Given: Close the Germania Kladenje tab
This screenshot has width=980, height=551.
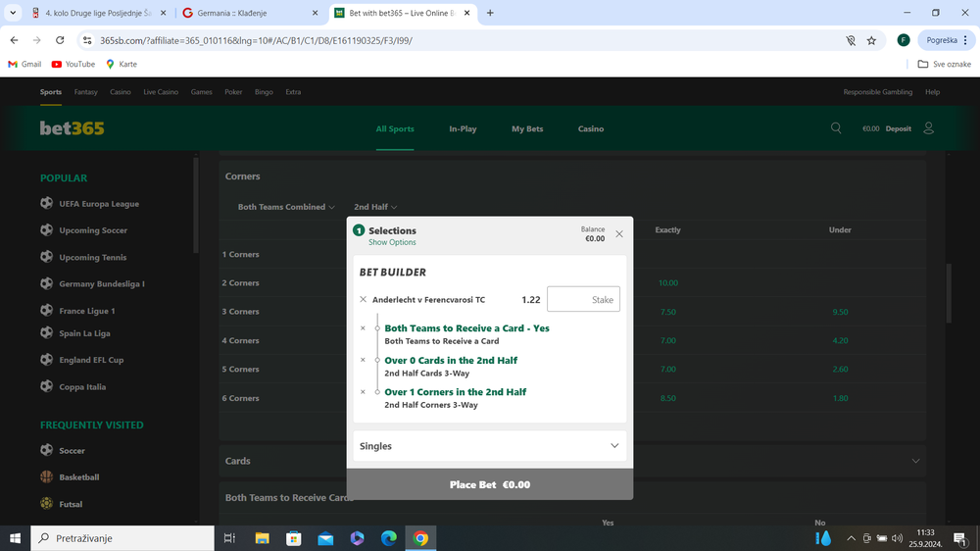Looking at the screenshot, I should pyautogui.click(x=315, y=13).
